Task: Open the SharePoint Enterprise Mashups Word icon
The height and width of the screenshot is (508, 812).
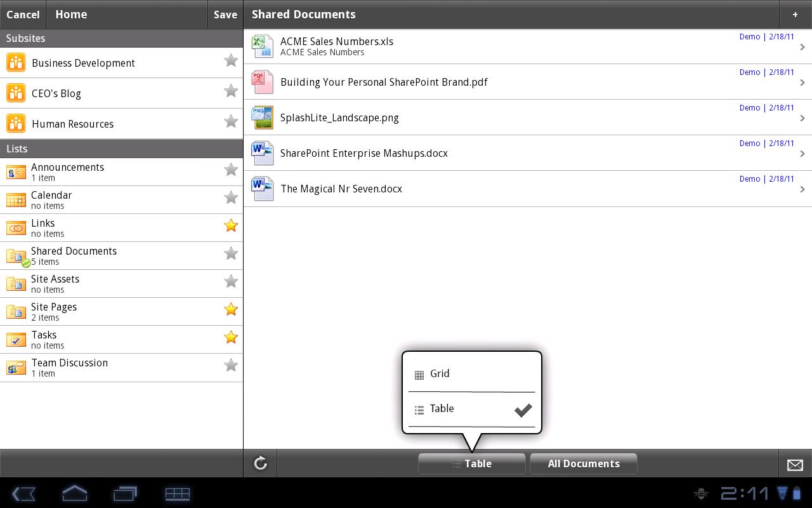Action: (262, 153)
